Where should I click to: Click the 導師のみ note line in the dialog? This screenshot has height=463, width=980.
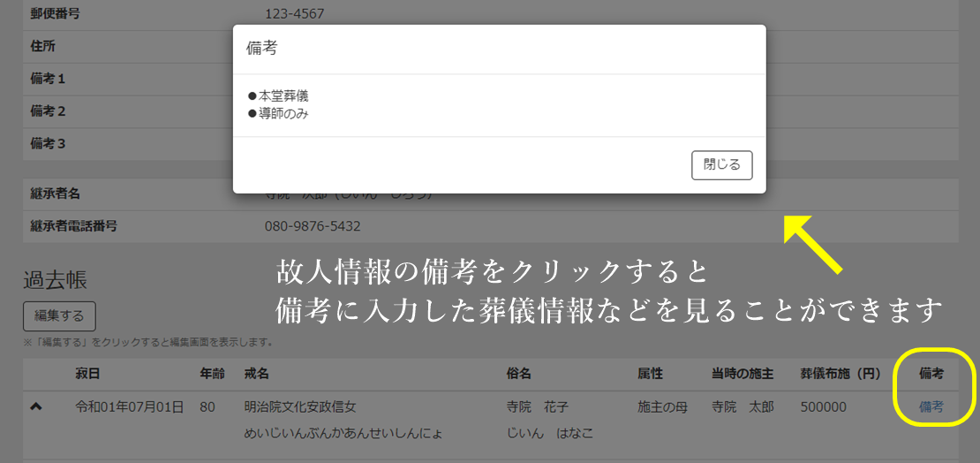click(279, 114)
